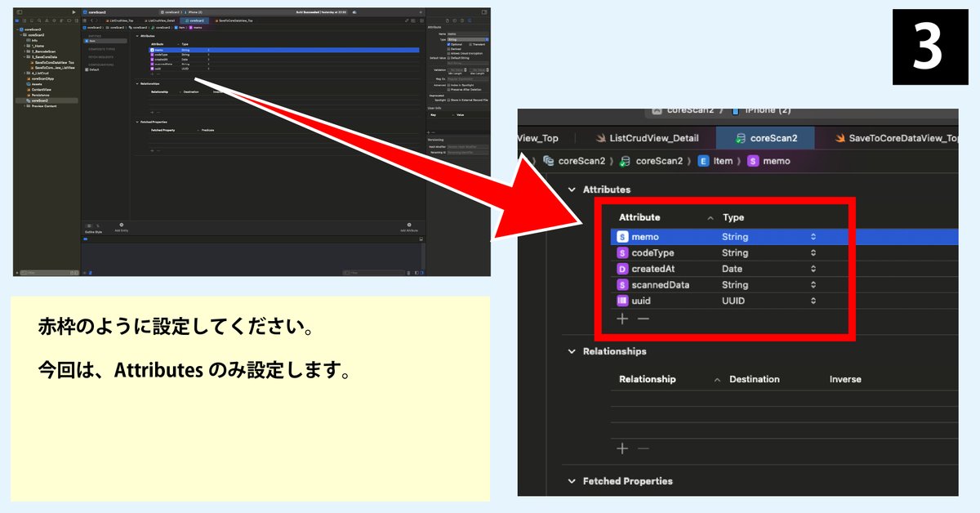Screen dimensions: 980x513
Task: Click Inverse column header in enlarged view
Action: 845,379
